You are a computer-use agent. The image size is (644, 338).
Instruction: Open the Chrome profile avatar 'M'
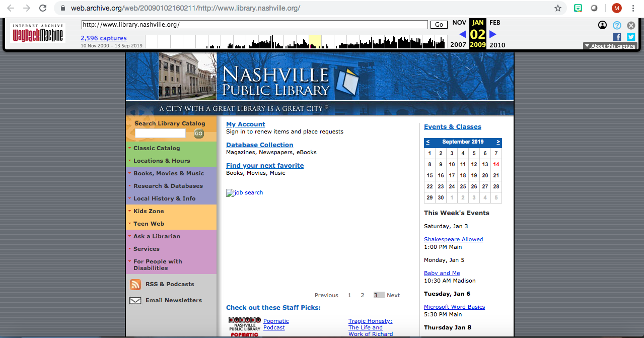pos(617,8)
